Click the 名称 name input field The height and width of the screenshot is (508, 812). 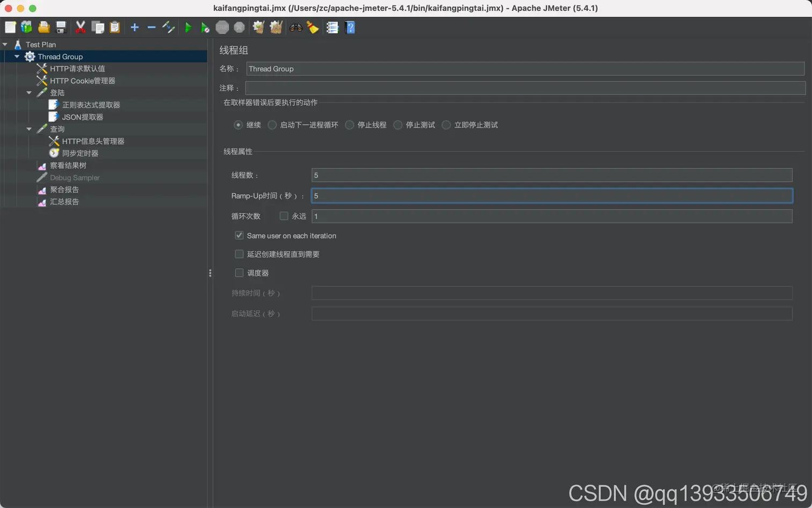(x=525, y=69)
